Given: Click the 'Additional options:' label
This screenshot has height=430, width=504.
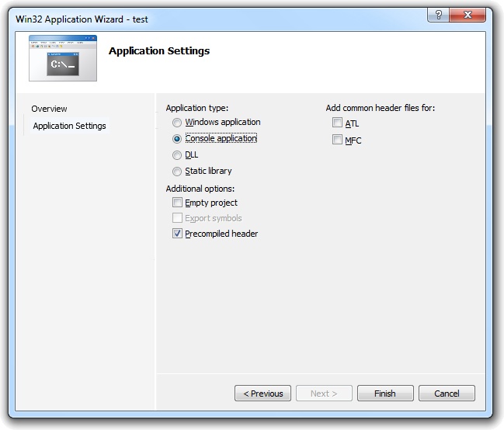Looking at the screenshot, I should pos(200,189).
